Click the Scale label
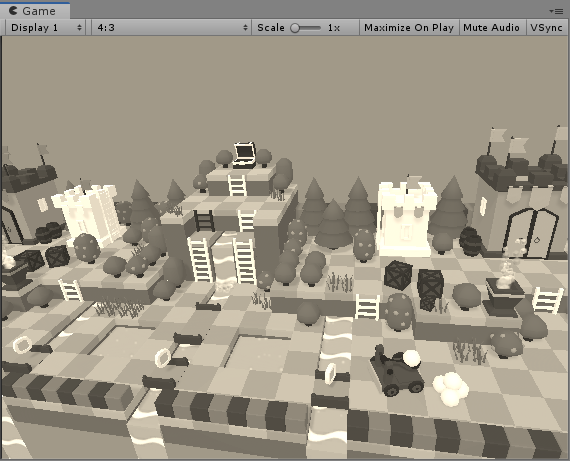 (x=271, y=28)
